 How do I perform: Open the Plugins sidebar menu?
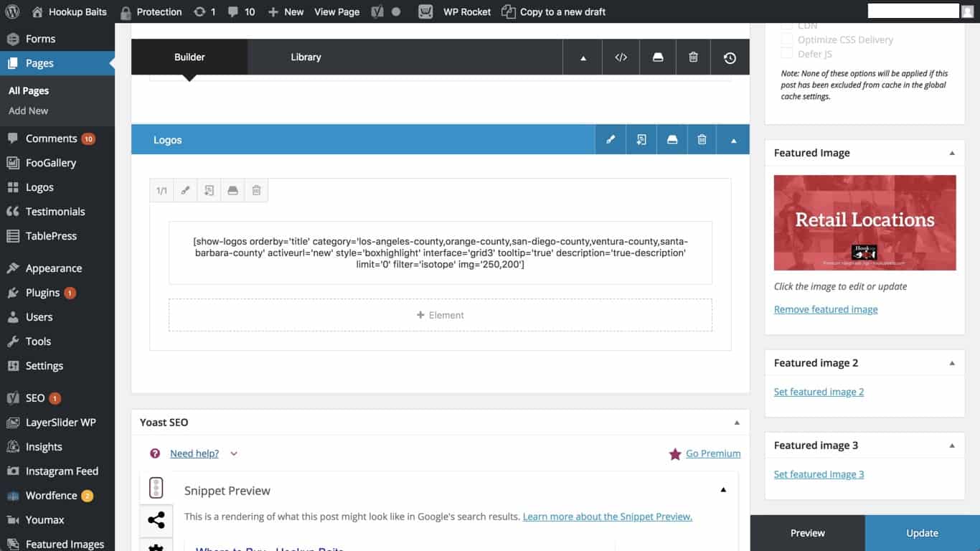coord(43,293)
